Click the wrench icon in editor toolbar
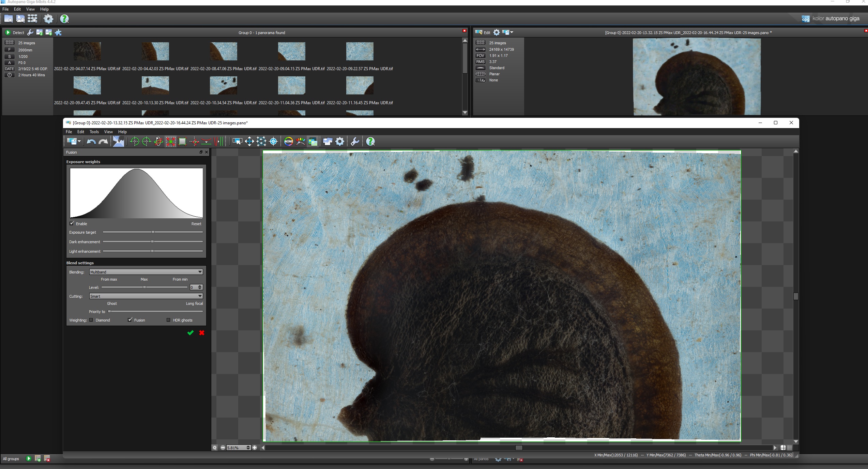868x469 pixels. (x=355, y=141)
